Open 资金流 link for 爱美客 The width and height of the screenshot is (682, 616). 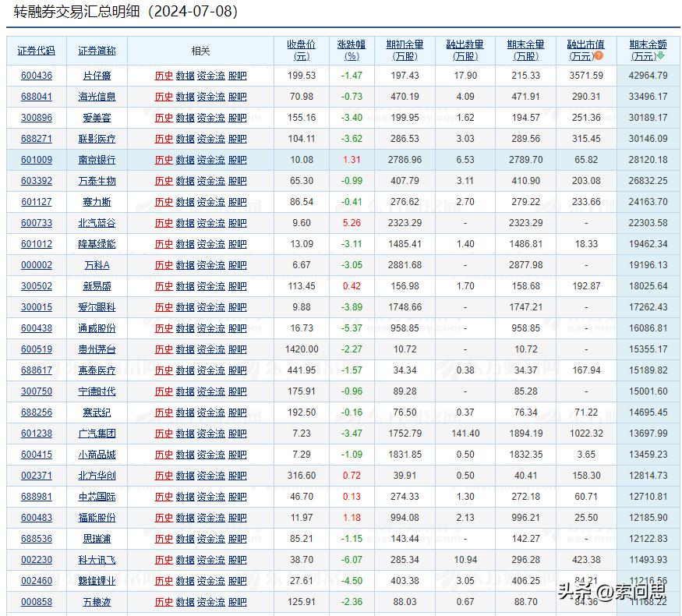click(x=211, y=118)
